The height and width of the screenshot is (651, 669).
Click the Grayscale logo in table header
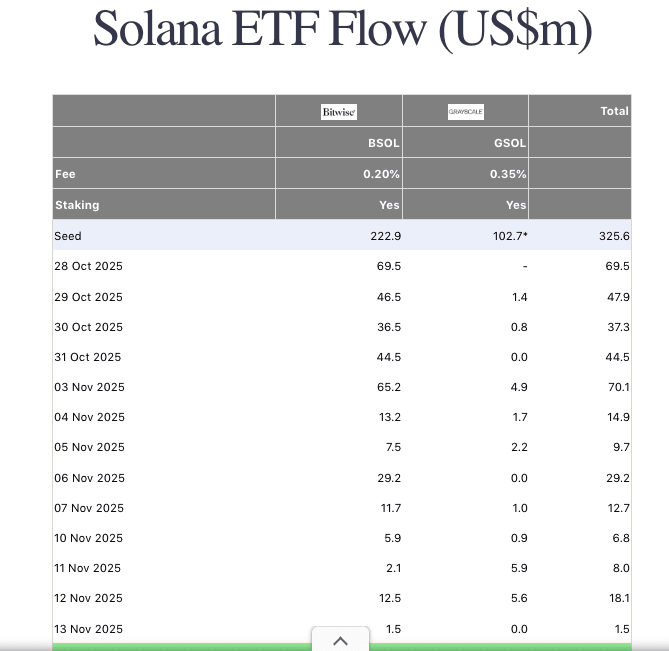(465, 112)
